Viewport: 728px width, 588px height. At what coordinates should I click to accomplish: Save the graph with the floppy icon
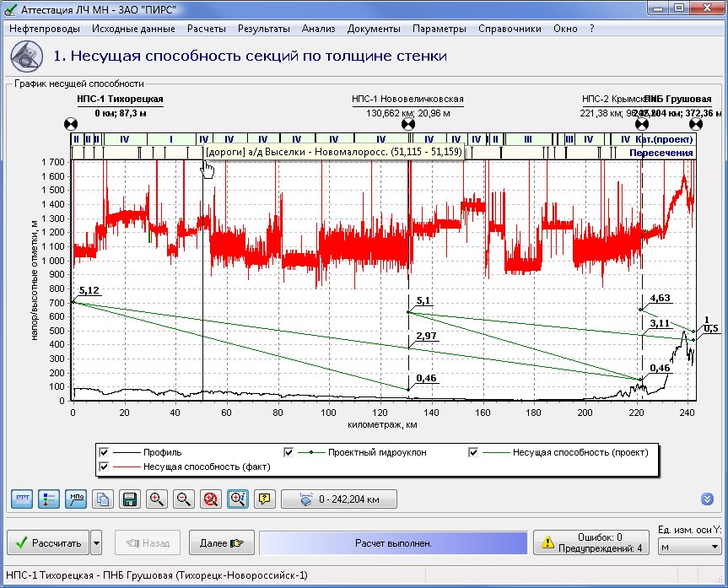tap(130, 499)
